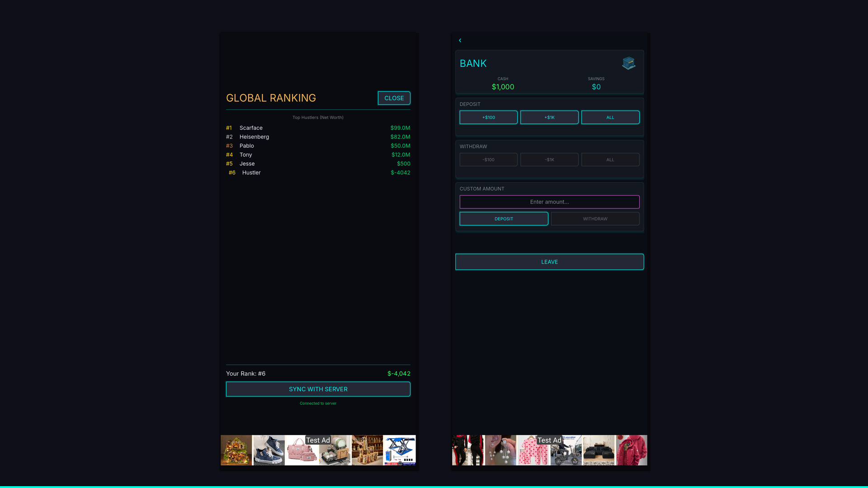
Task: Close the Global Ranking panel
Action: point(394,98)
